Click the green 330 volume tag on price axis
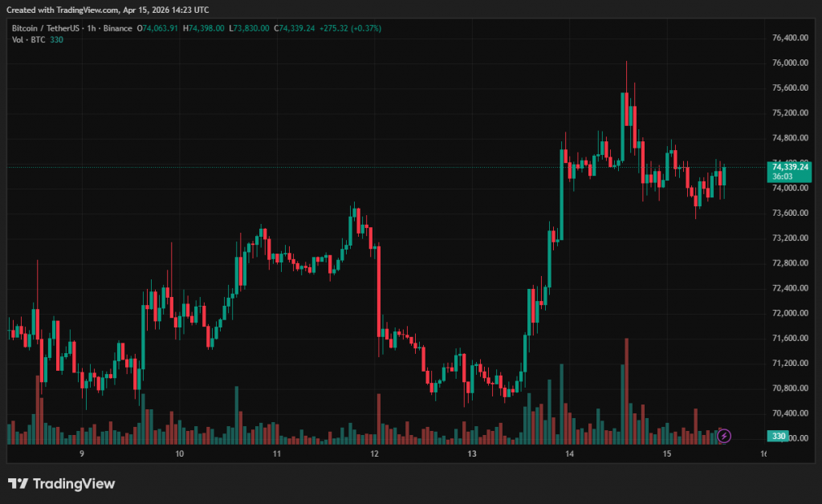Screen dimensions: 822x504 pos(777,436)
